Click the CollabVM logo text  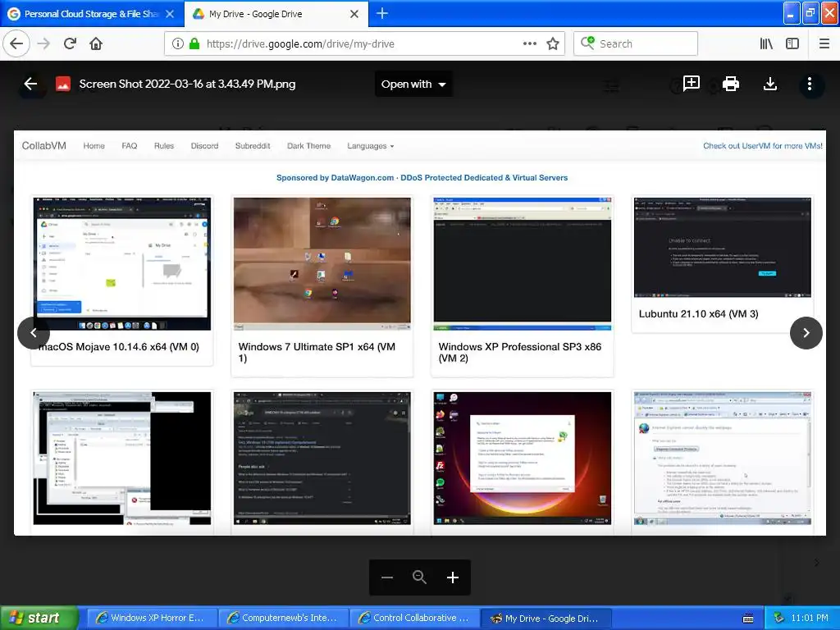[x=44, y=146]
